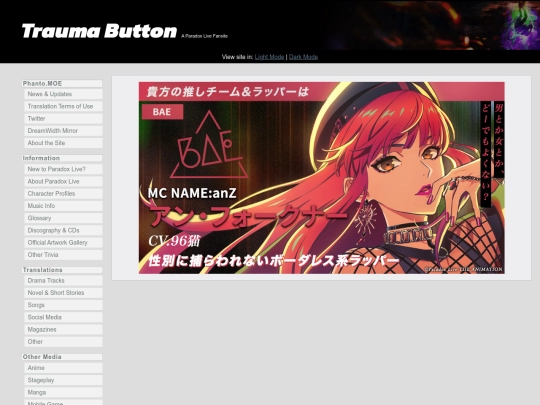The width and height of the screenshot is (540, 405).
Task: Open About the Site page
Action: pos(63,143)
